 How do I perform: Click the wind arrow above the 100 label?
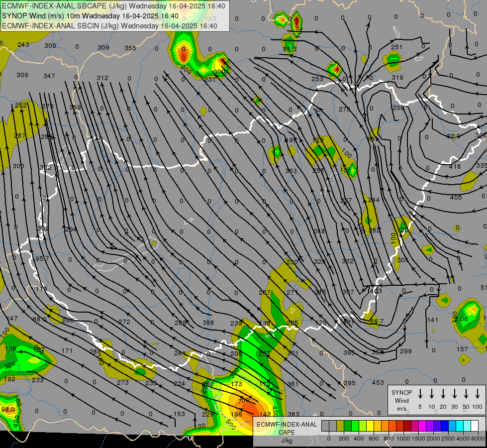coord(478,394)
